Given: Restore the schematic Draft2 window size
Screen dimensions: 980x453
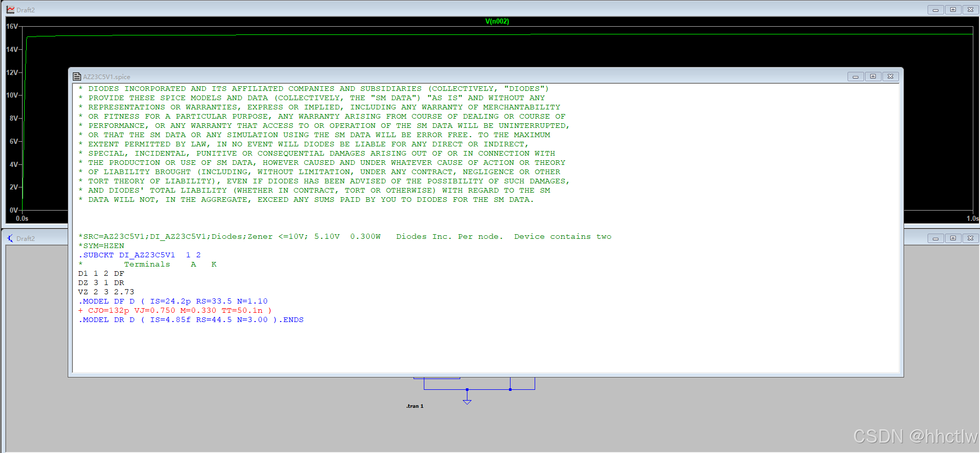Looking at the screenshot, I should [953, 238].
